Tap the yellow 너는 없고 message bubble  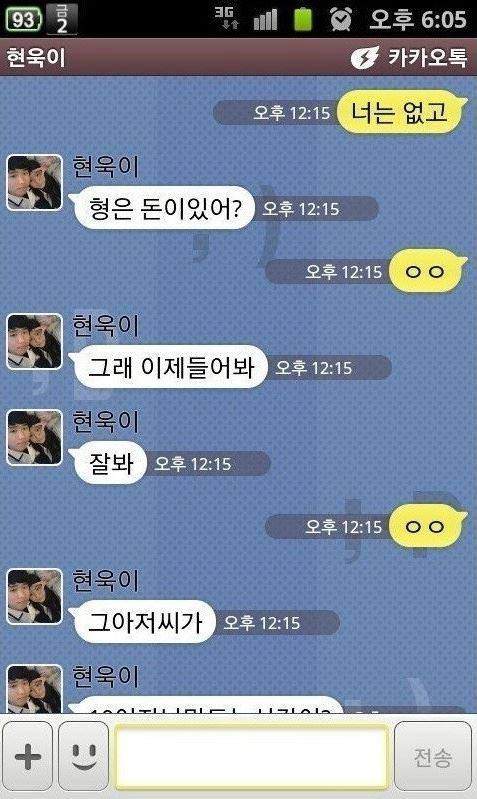pos(402,112)
